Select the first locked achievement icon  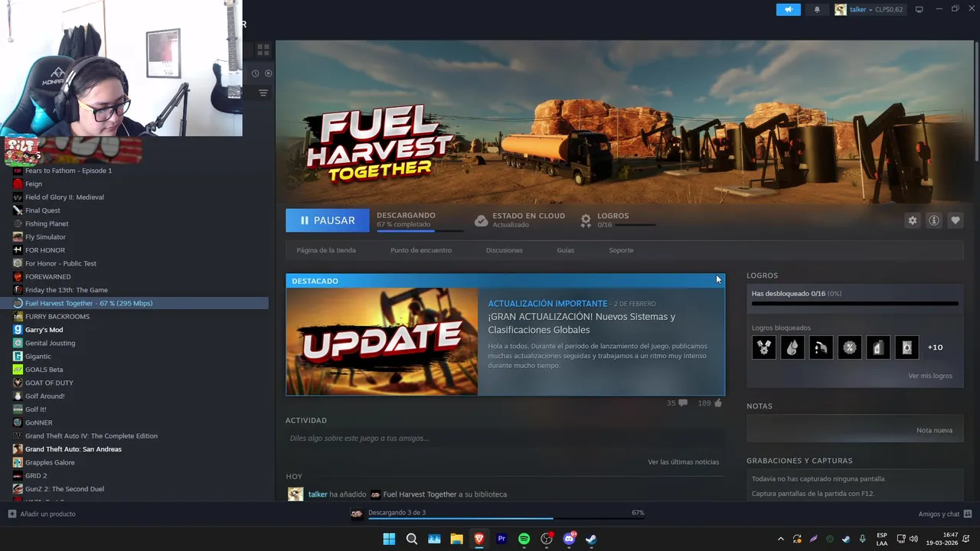[763, 347]
